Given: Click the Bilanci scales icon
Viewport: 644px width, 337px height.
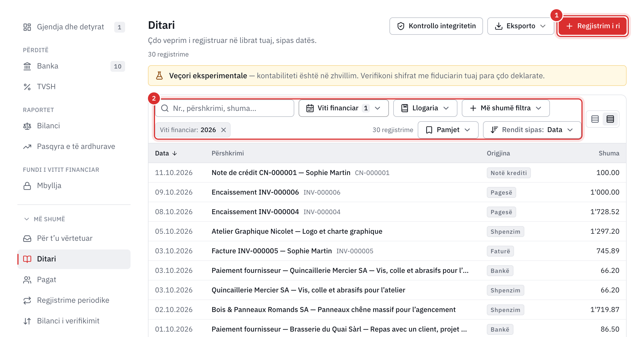Looking at the screenshot, I should point(27,126).
